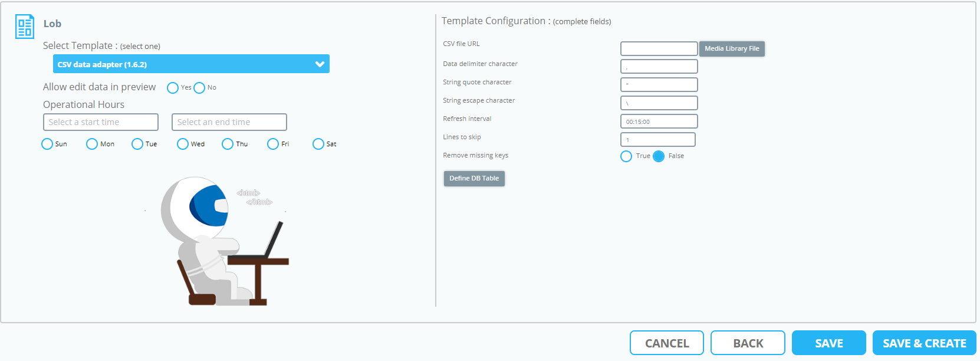Click the dropdown chevron arrow
The width and height of the screenshot is (980, 361).
[319, 64]
